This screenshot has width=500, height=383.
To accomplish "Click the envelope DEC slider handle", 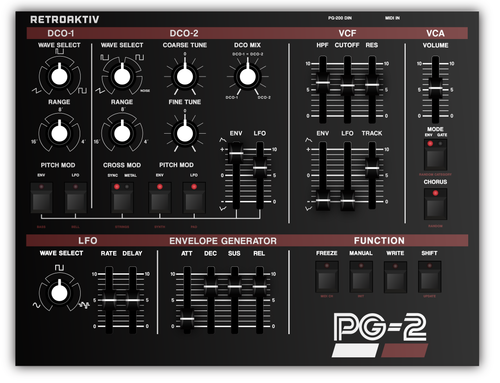I will 211,287.
